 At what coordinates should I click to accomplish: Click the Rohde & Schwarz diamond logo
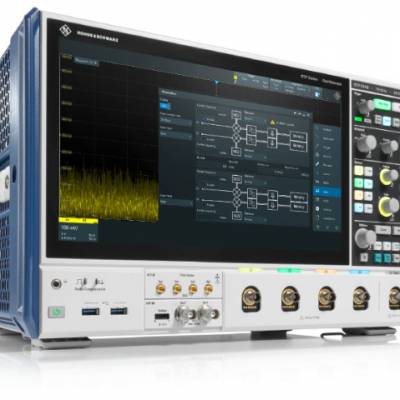(65, 30)
